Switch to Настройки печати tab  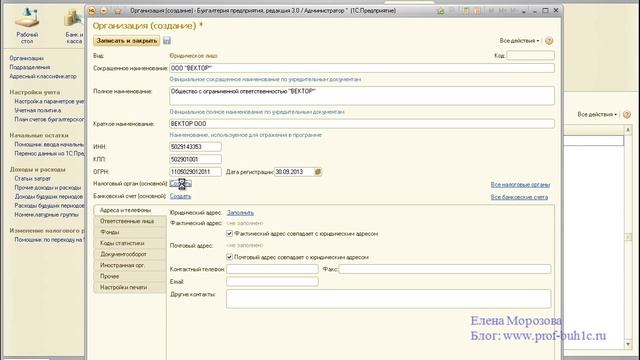(130, 287)
